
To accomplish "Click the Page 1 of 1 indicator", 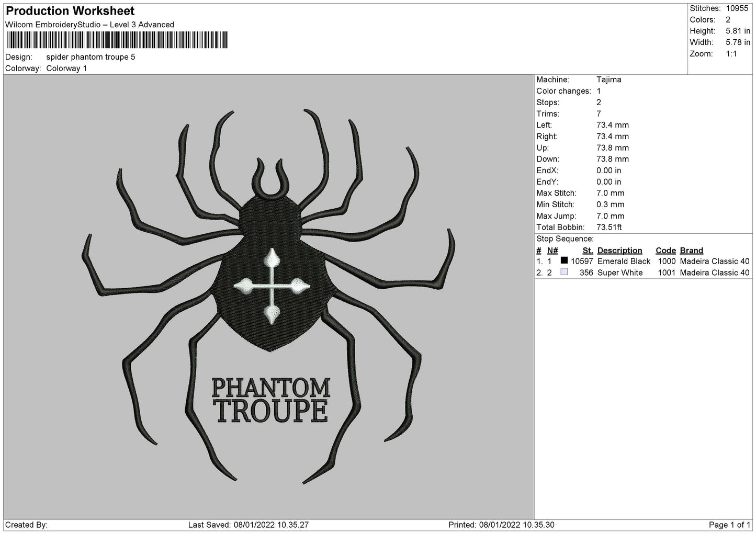I will pyautogui.click(x=729, y=525).
